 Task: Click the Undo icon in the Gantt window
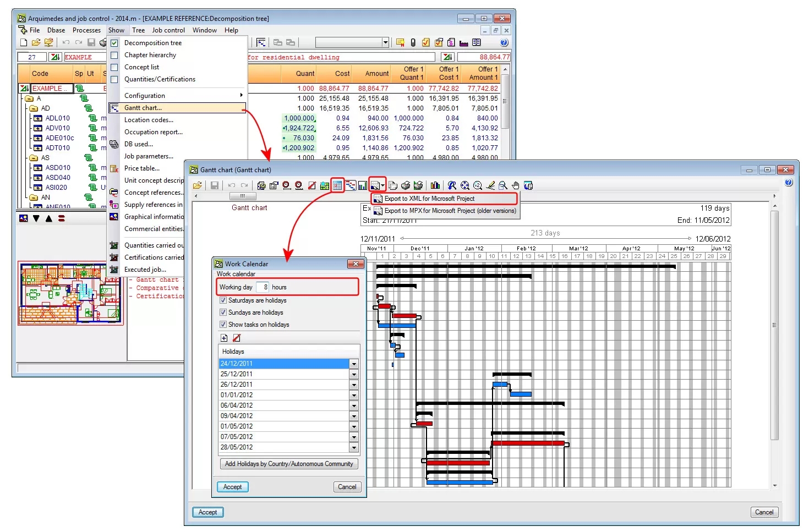(x=231, y=185)
